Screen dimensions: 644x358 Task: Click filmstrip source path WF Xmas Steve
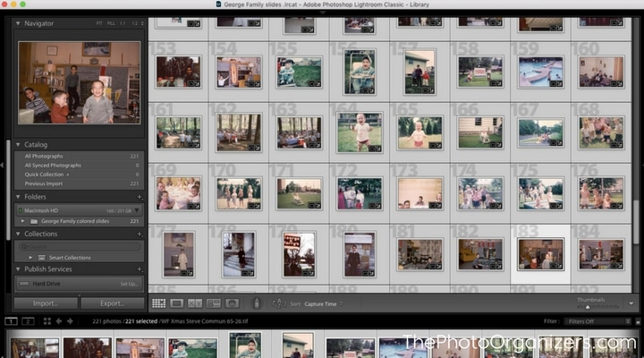point(204,321)
